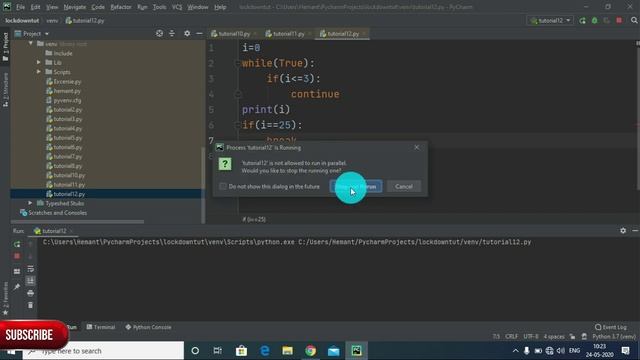The image size is (640, 360).
Task: Toggle Scroll to End in the Run panel
Action: (31, 281)
